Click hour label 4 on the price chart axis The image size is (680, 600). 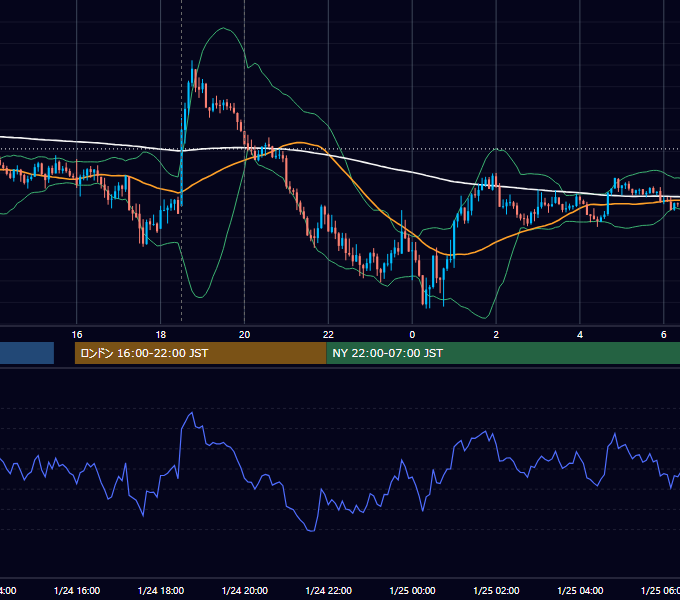pos(580,334)
